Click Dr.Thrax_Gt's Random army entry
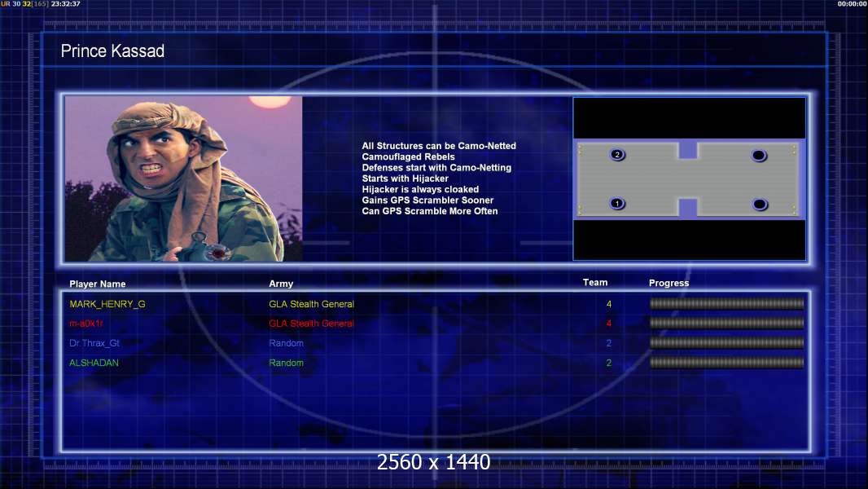Image resolution: width=868 pixels, height=489 pixels. pos(286,343)
